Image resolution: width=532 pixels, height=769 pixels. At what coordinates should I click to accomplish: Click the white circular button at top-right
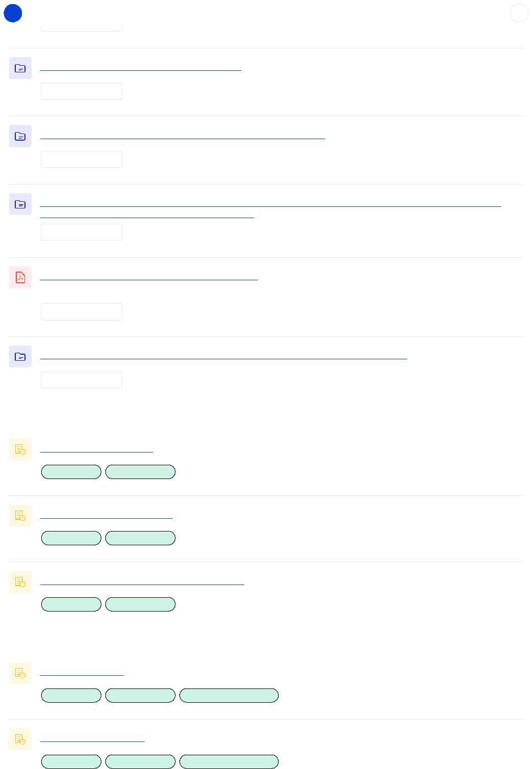pyautogui.click(x=519, y=13)
